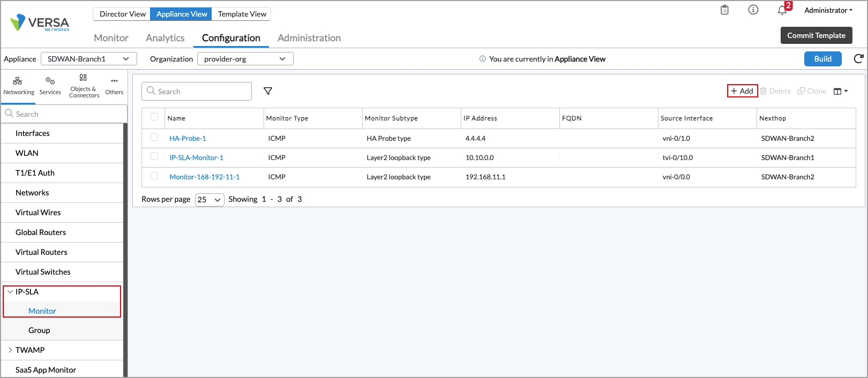Open the notifications bell icon

coord(782,10)
